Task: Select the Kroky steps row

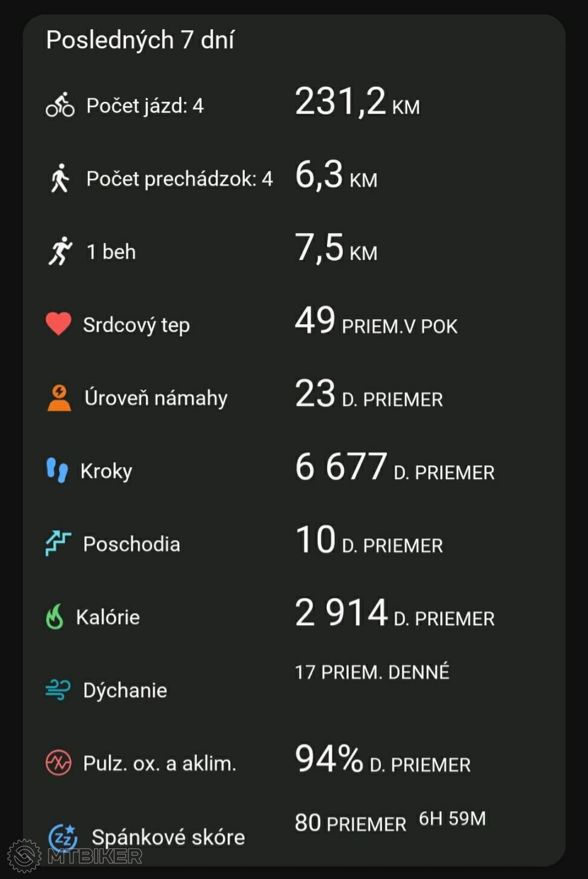Action: point(294,471)
